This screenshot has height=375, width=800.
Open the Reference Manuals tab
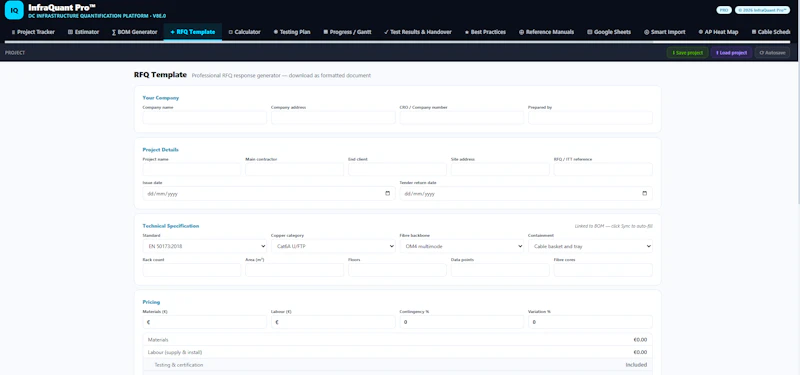tap(546, 32)
